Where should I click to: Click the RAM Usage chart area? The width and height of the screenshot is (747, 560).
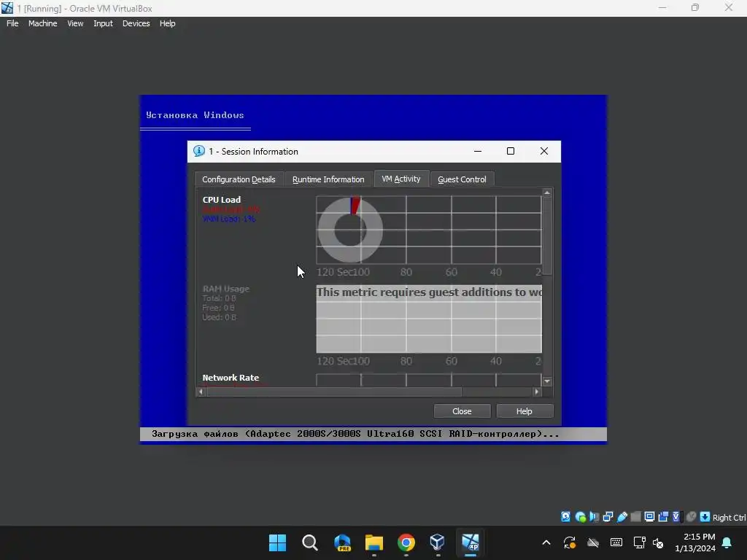[429, 319]
